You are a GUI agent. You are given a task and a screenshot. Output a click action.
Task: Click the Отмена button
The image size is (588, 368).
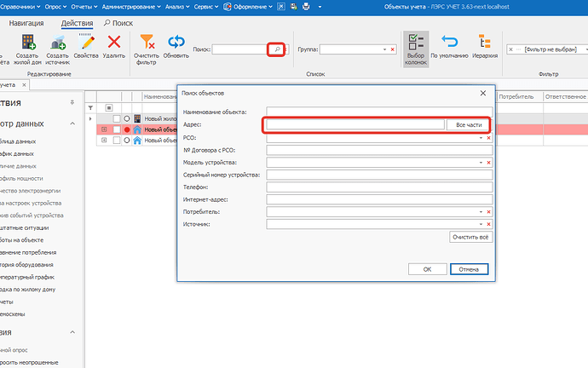pyautogui.click(x=469, y=269)
